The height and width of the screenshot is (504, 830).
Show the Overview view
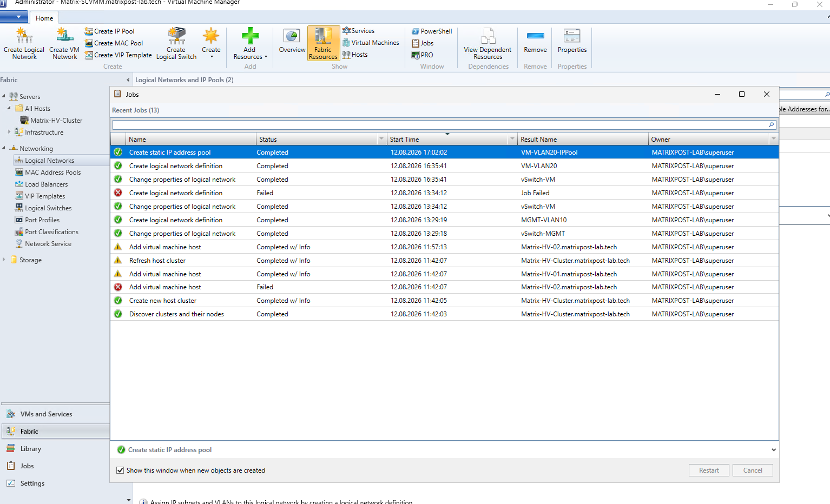292,42
